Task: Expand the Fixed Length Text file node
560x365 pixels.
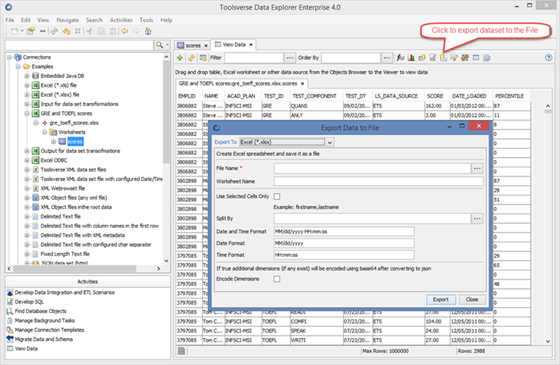Action: (27, 254)
